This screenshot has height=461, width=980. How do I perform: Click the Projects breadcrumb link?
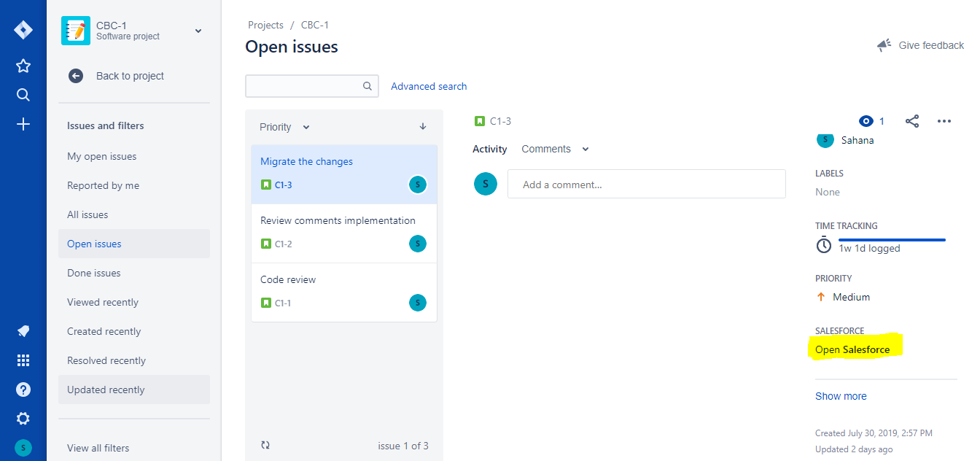tap(265, 25)
